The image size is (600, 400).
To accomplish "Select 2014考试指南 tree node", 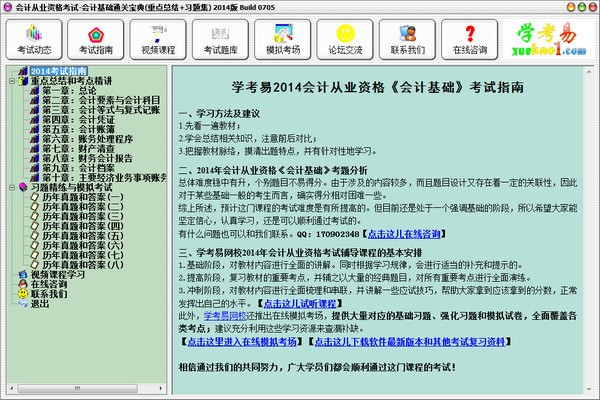I will pos(59,71).
